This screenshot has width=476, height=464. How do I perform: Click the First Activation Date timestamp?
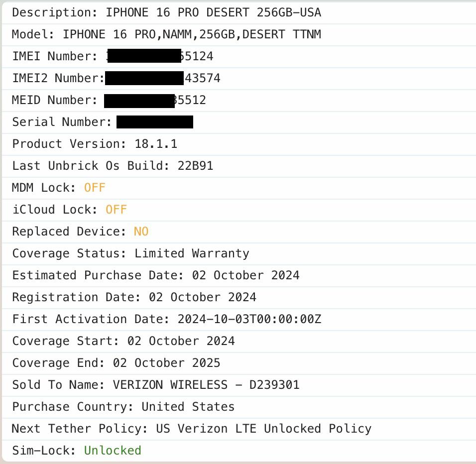click(249, 319)
